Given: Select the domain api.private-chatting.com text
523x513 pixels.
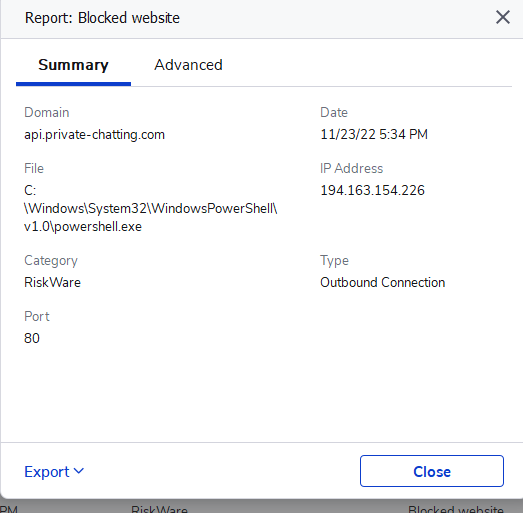Looking at the screenshot, I should pyautogui.click(x=94, y=135).
